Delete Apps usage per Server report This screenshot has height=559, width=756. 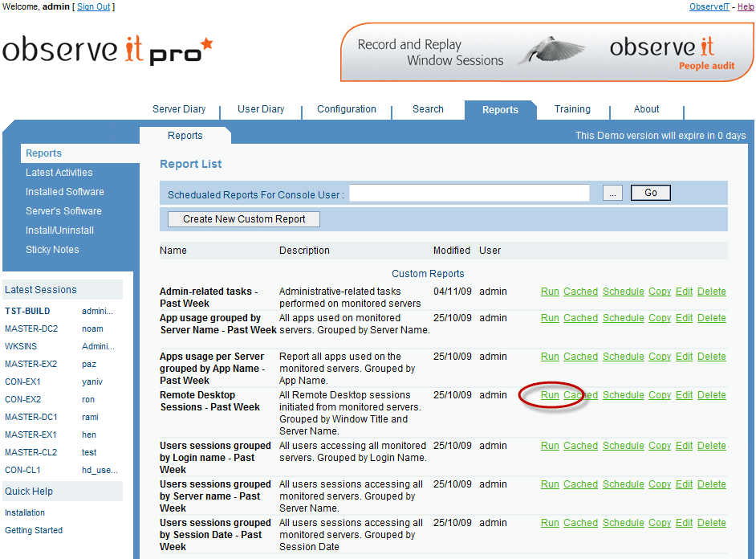point(712,357)
